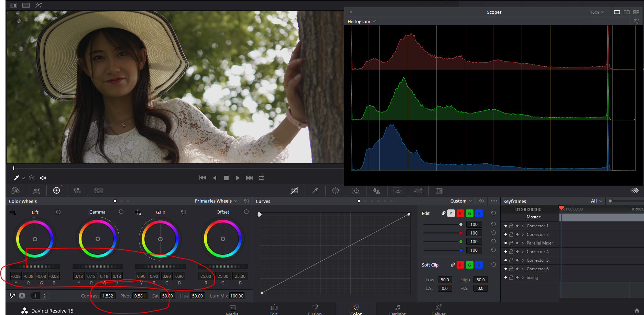
Task: Reset the Lift color wheel
Action: (58, 212)
